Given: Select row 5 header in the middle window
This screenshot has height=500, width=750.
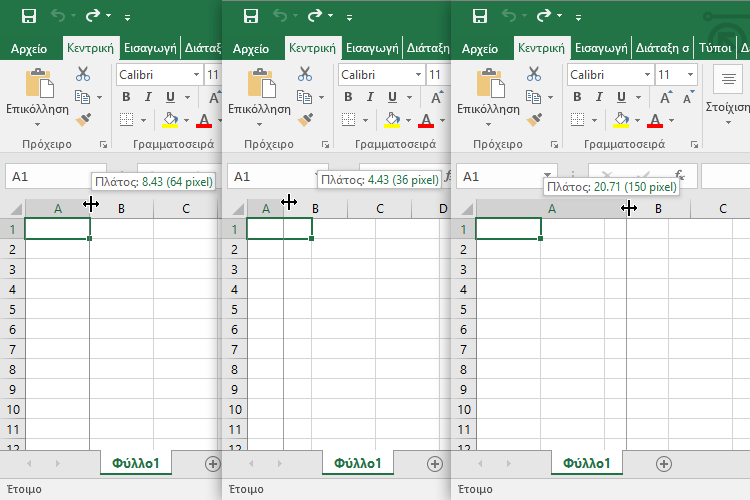Looking at the screenshot, I should click(x=234, y=310).
